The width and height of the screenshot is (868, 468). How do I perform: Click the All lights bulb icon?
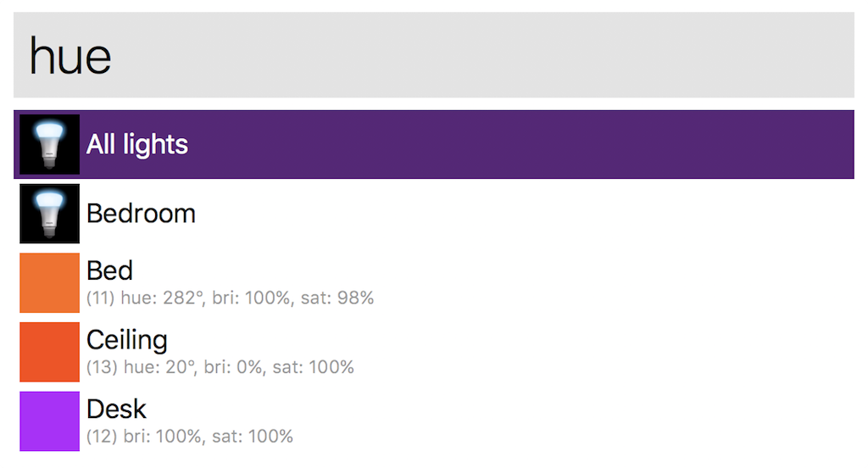[x=50, y=144]
